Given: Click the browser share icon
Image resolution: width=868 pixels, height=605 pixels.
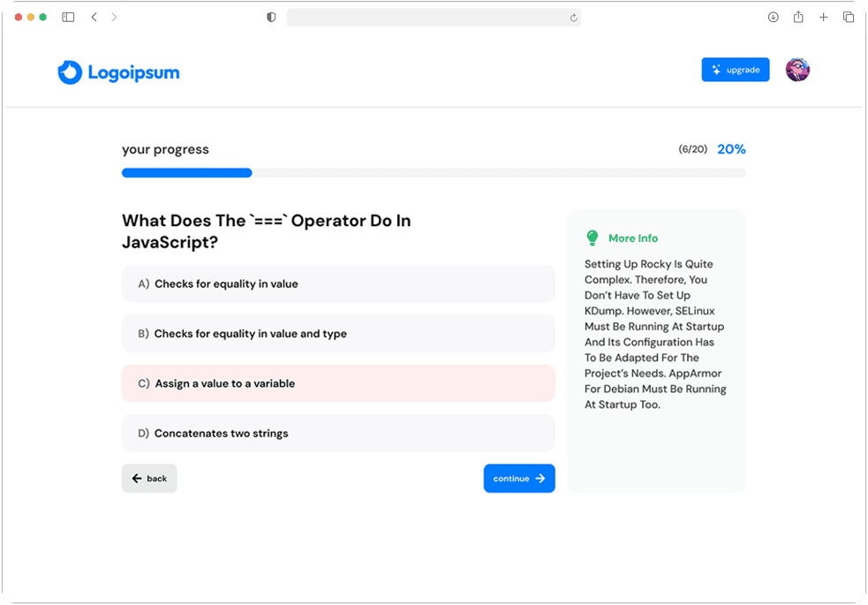Looking at the screenshot, I should click(798, 18).
